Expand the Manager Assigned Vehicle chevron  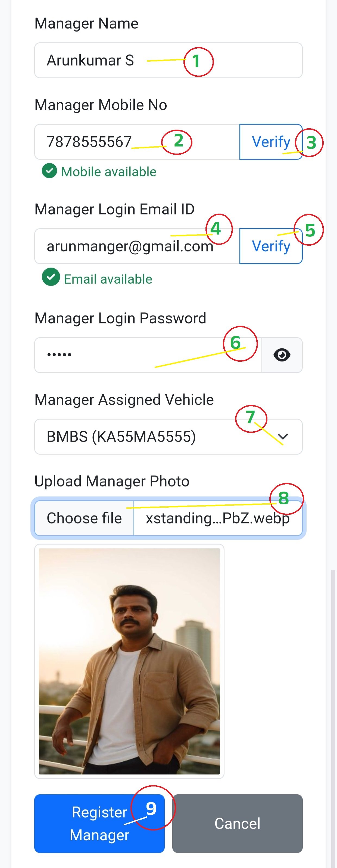(283, 437)
